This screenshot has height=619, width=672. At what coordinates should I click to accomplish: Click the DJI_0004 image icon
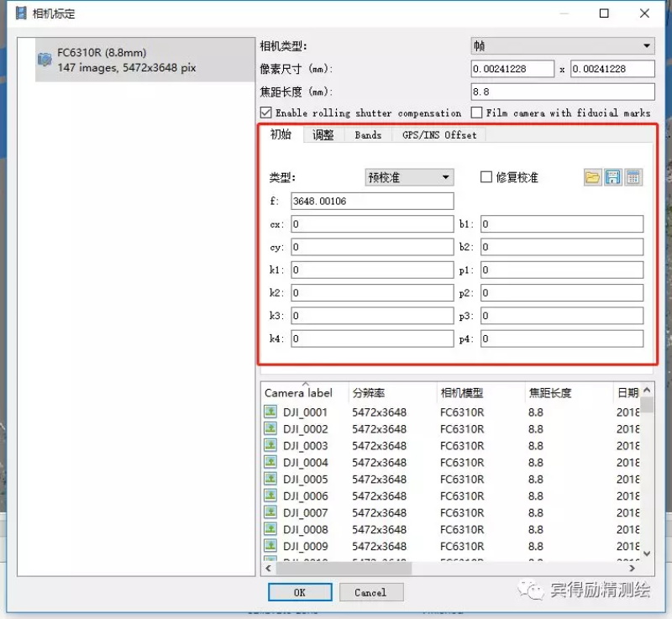(270, 463)
